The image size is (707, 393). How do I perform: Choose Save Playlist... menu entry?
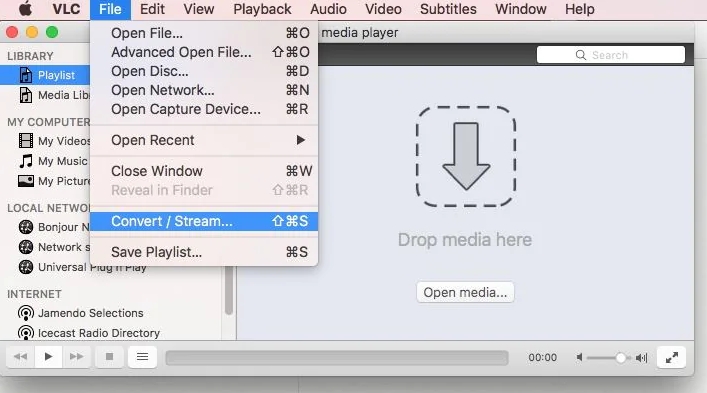(204, 252)
